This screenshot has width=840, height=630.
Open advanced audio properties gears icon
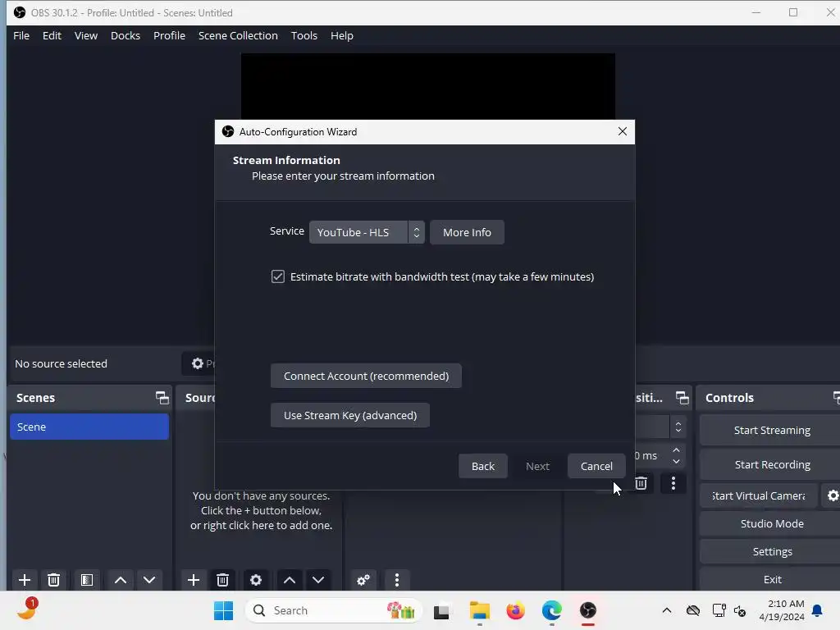pos(363,580)
